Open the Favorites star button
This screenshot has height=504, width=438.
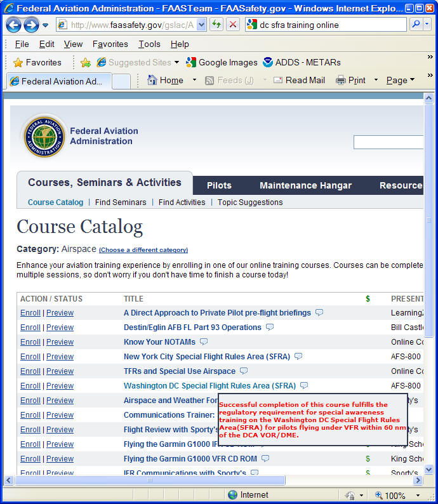coord(37,62)
